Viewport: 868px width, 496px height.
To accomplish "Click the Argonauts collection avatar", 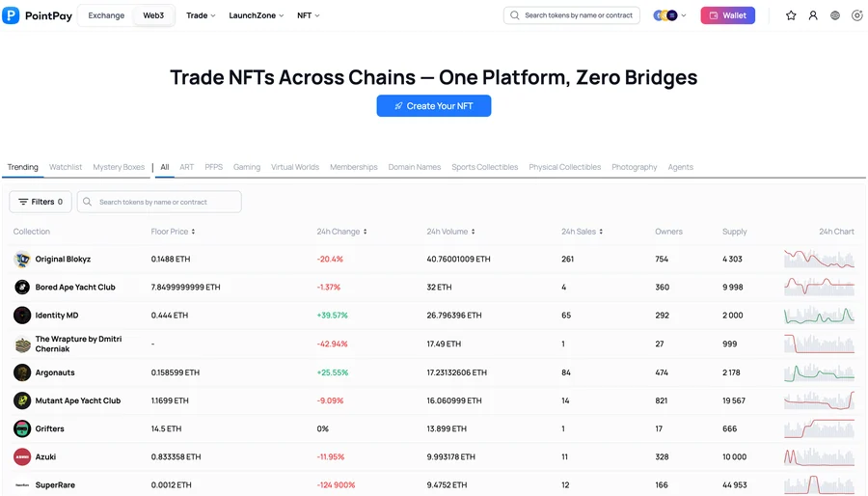I will (x=22, y=372).
